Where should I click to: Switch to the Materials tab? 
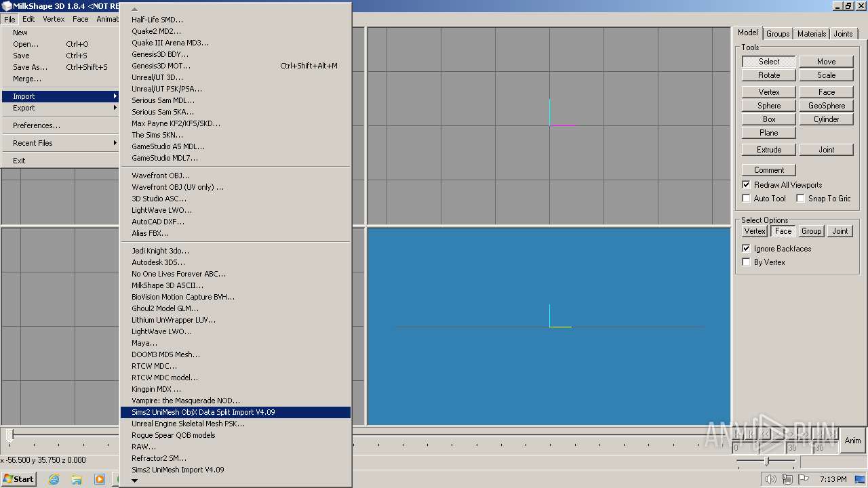coord(812,34)
